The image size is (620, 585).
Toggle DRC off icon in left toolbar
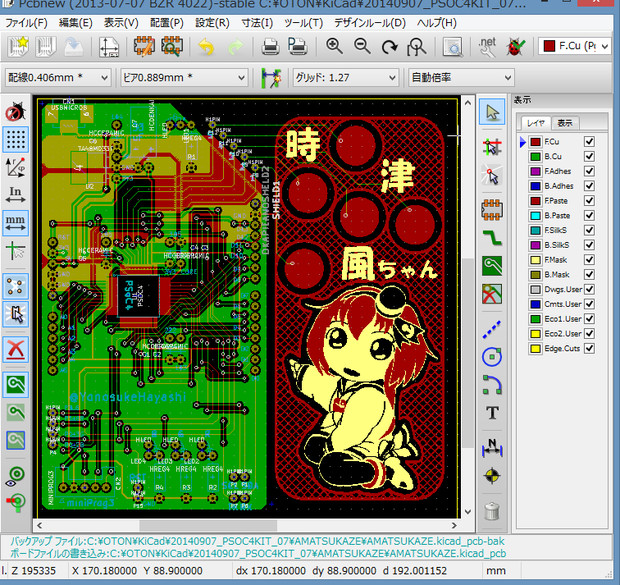[x=15, y=112]
